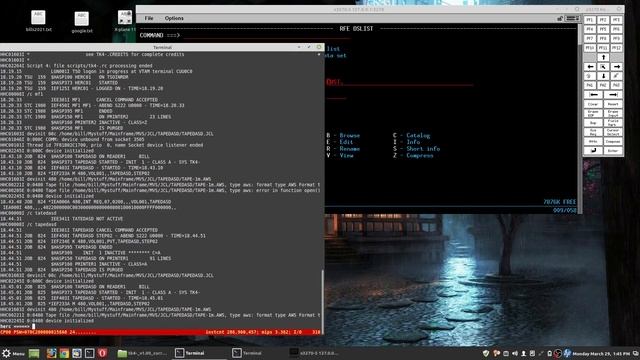Image resolution: width=640 pixels, height=360 pixels.
Task: Click the PA3 key on keypad
Action: point(616,85)
